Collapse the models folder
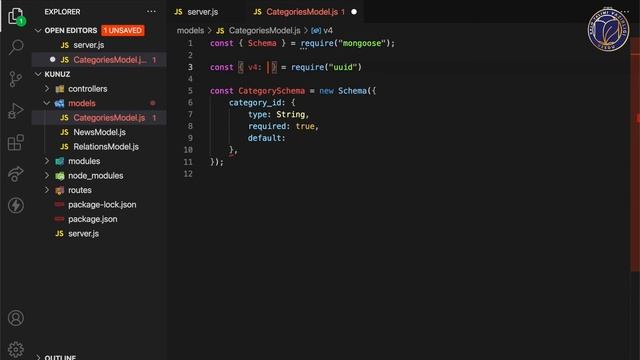The image size is (640, 360). point(47,103)
